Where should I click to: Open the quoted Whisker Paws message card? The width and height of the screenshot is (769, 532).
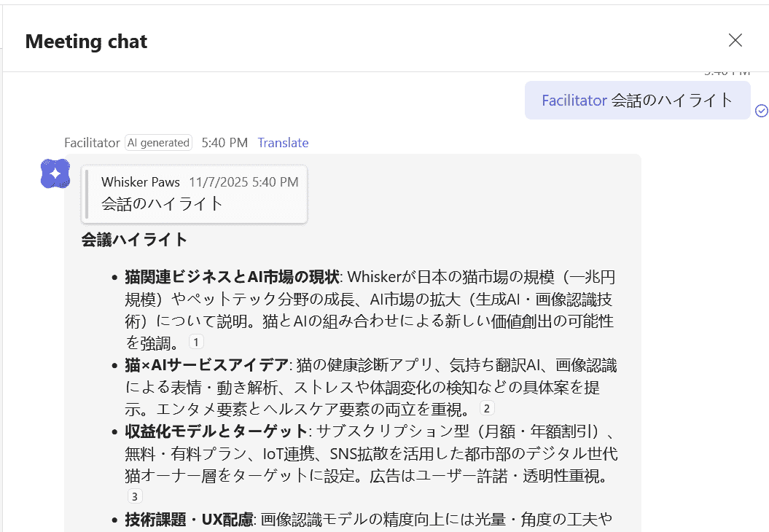[x=195, y=194]
